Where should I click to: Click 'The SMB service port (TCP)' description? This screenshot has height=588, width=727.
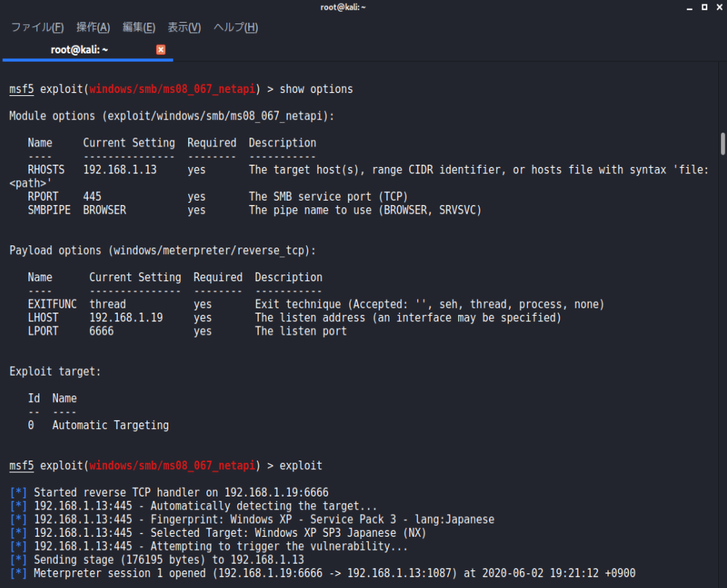click(x=328, y=197)
